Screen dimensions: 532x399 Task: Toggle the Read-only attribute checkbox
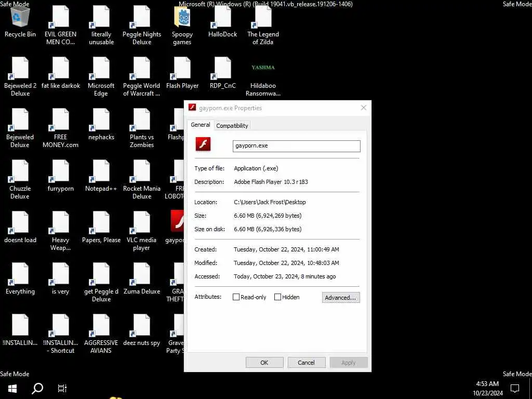pyautogui.click(x=236, y=297)
